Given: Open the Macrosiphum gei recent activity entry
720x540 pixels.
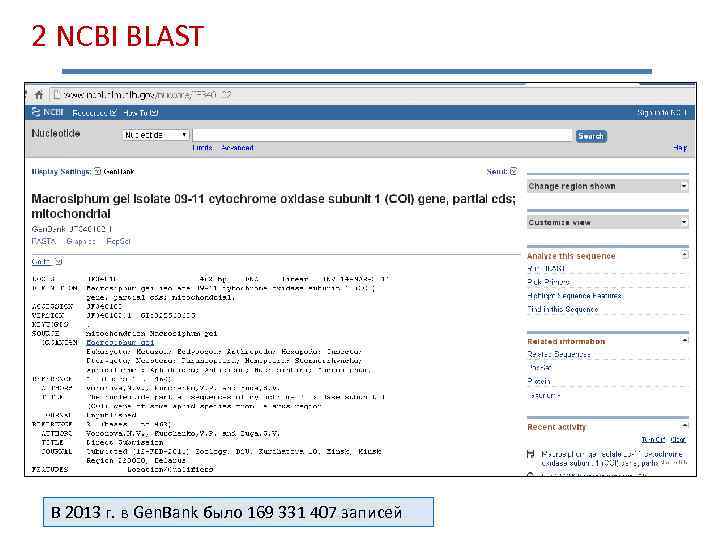Looking at the screenshot, I should [x=614, y=458].
